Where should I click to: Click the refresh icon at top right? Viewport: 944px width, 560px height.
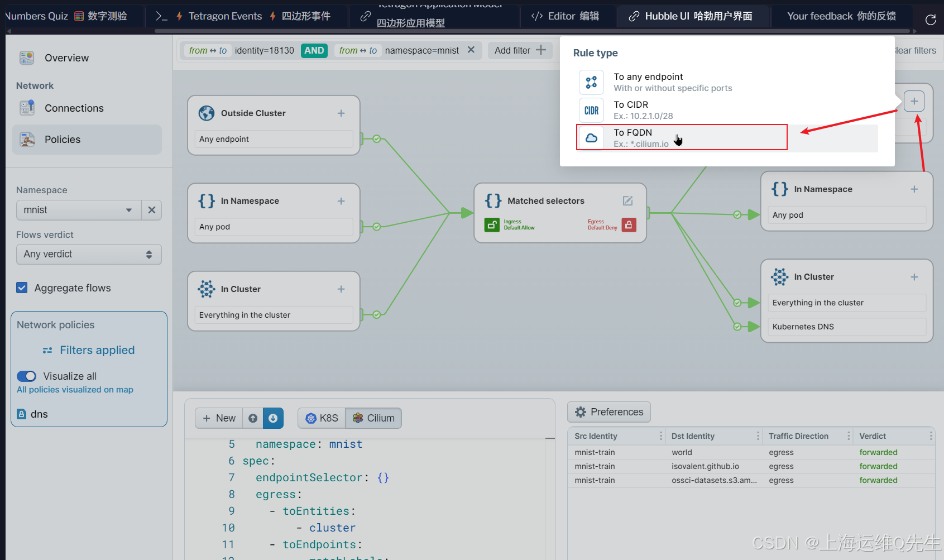(931, 20)
